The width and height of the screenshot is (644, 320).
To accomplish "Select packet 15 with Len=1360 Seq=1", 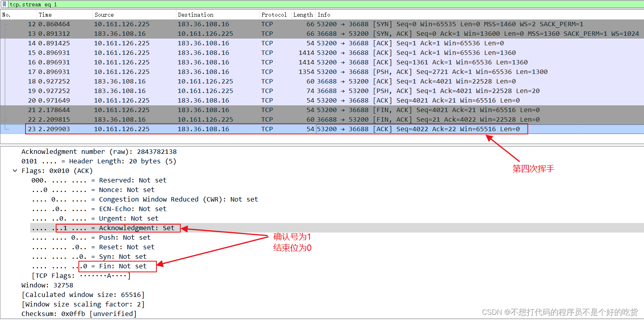I will 322,53.
